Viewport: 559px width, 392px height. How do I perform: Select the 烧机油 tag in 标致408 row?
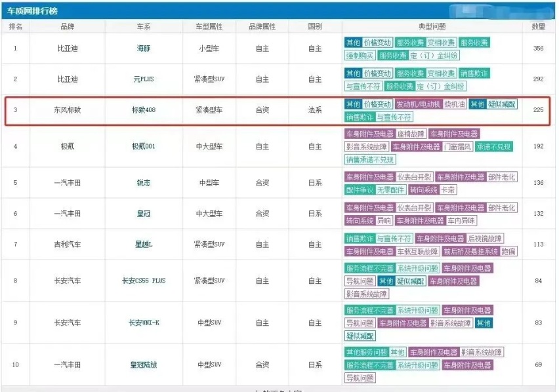tap(455, 104)
